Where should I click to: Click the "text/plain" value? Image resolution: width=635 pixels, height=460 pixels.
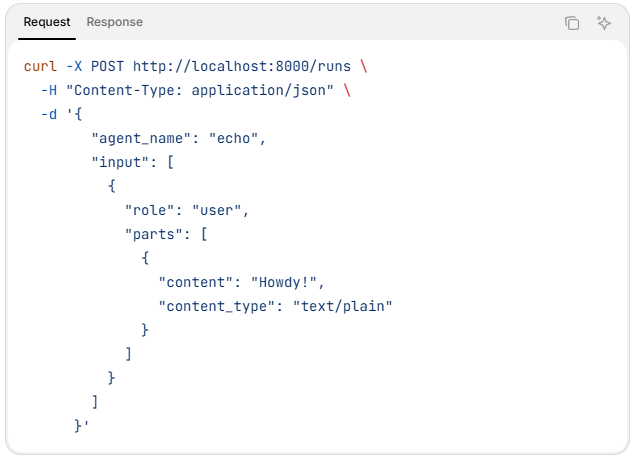pyautogui.click(x=342, y=306)
